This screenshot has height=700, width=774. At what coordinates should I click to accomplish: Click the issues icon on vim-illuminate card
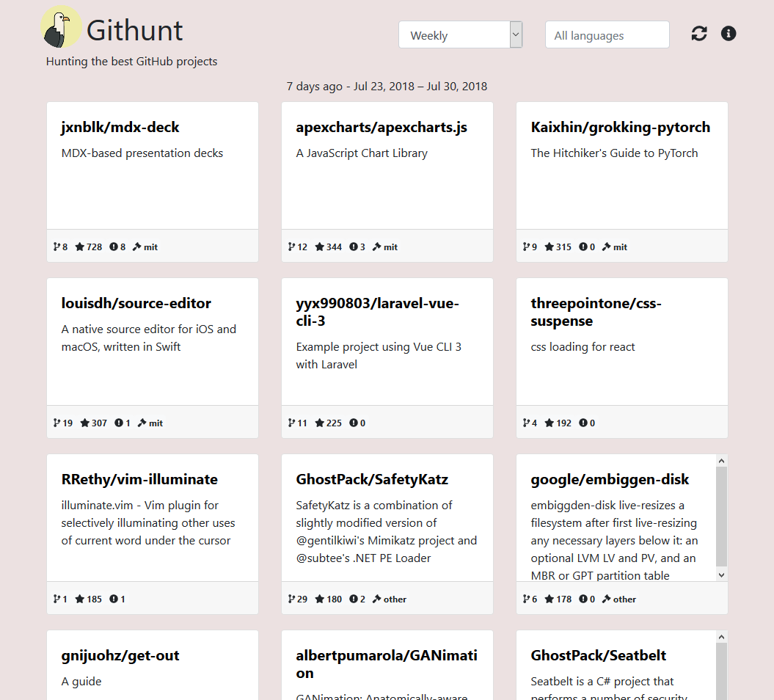point(114,599)
